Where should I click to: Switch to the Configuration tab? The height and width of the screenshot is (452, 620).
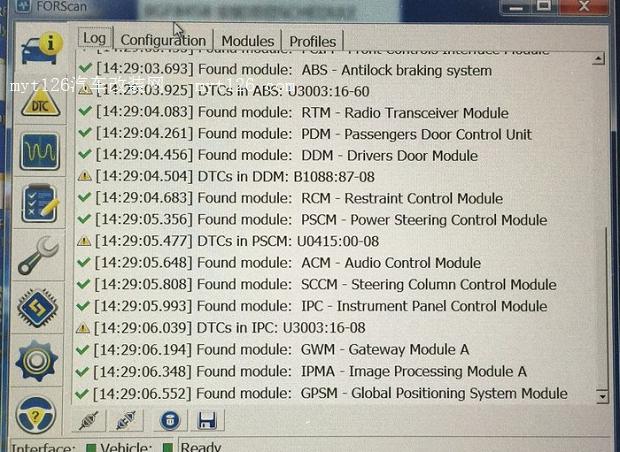point(163,40)
